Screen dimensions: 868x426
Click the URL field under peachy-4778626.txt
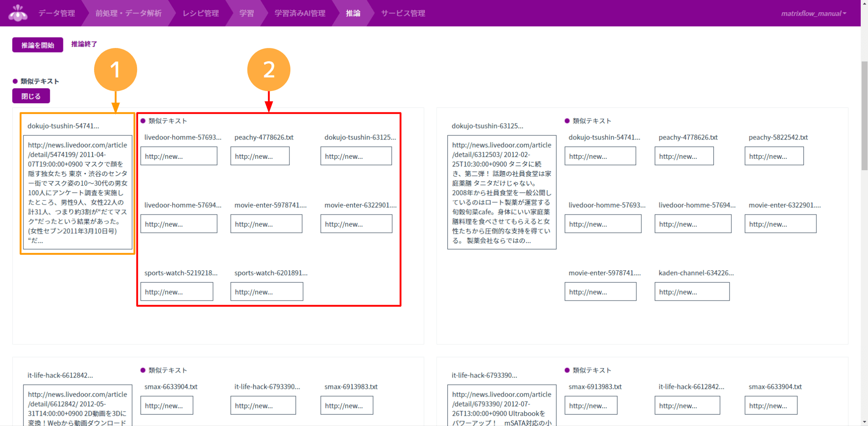(260, 156)
